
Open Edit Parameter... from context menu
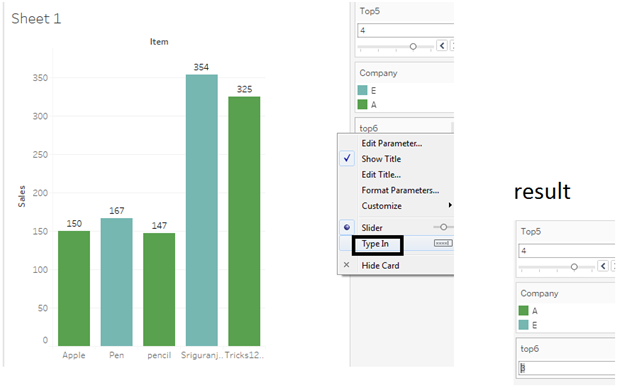[x=391, y=143]
